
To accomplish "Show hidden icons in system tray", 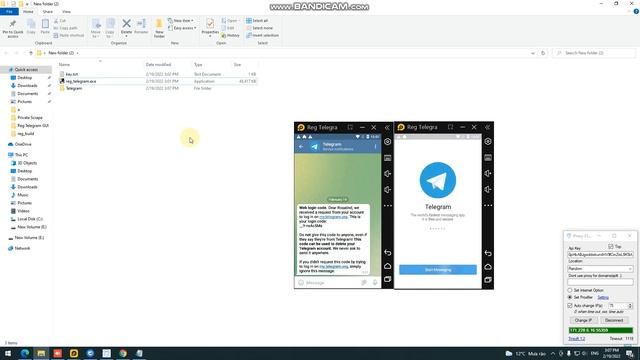I will (553, 353).
